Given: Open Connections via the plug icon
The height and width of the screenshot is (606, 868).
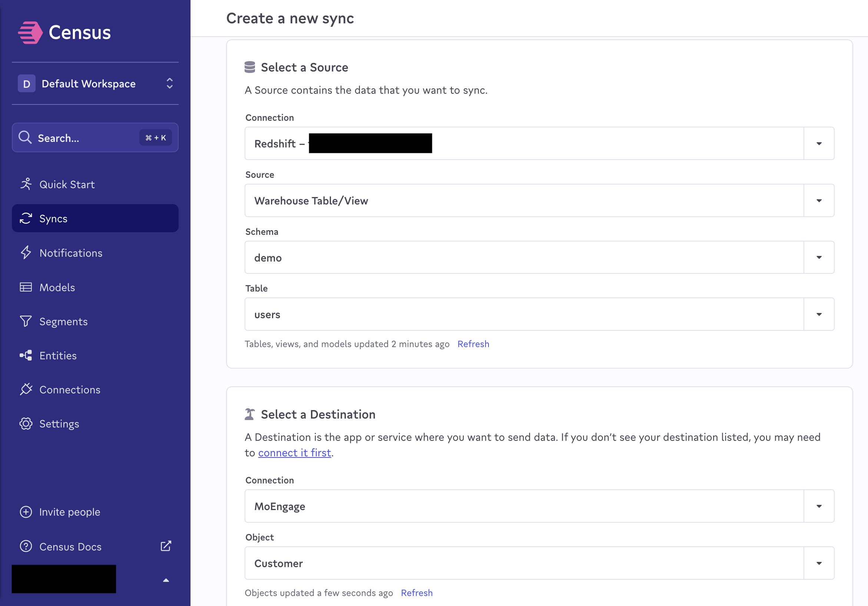Looking at the screenshot, I should point(25,390).
